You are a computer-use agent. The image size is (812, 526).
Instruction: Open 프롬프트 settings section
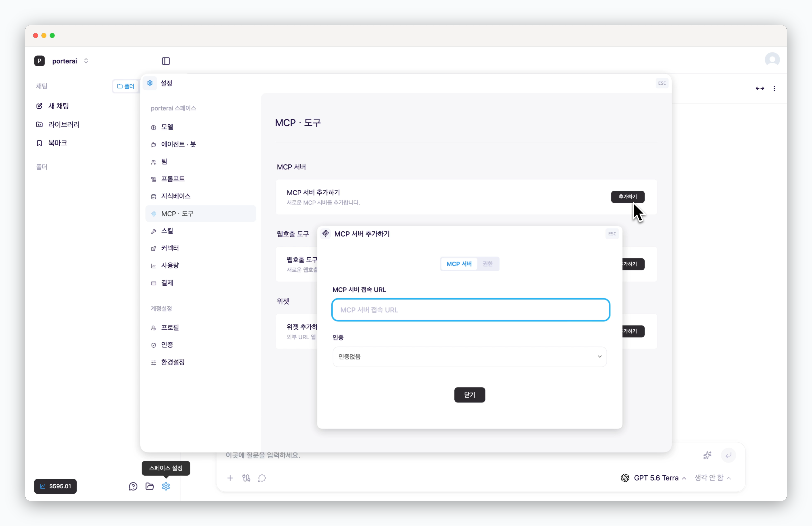click(x=200, y=179)
